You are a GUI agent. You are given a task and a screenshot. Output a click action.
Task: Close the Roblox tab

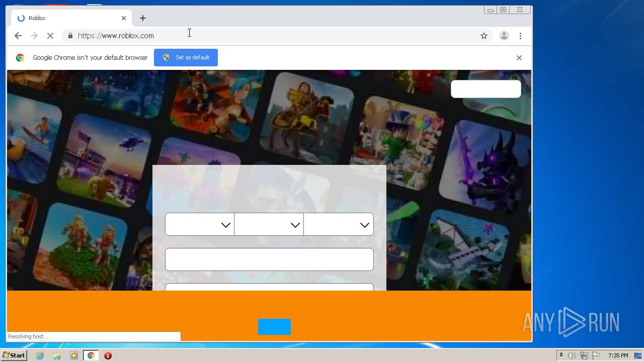pos(124,18)
